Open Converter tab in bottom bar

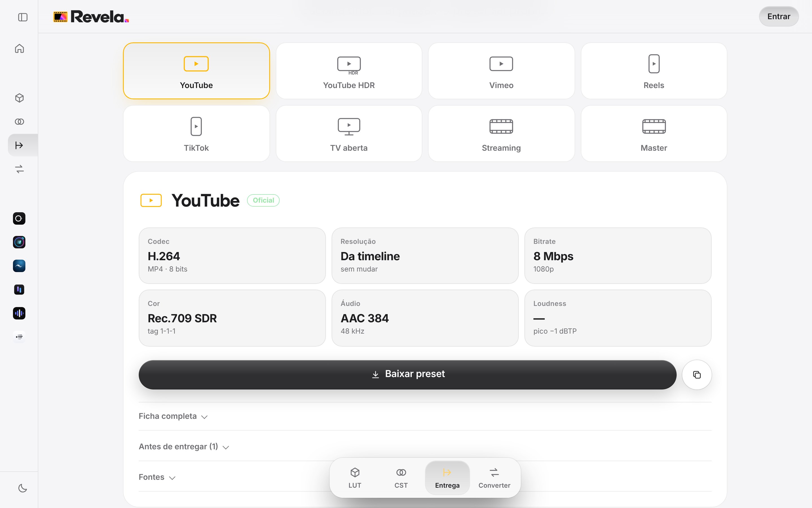(494, 478)
